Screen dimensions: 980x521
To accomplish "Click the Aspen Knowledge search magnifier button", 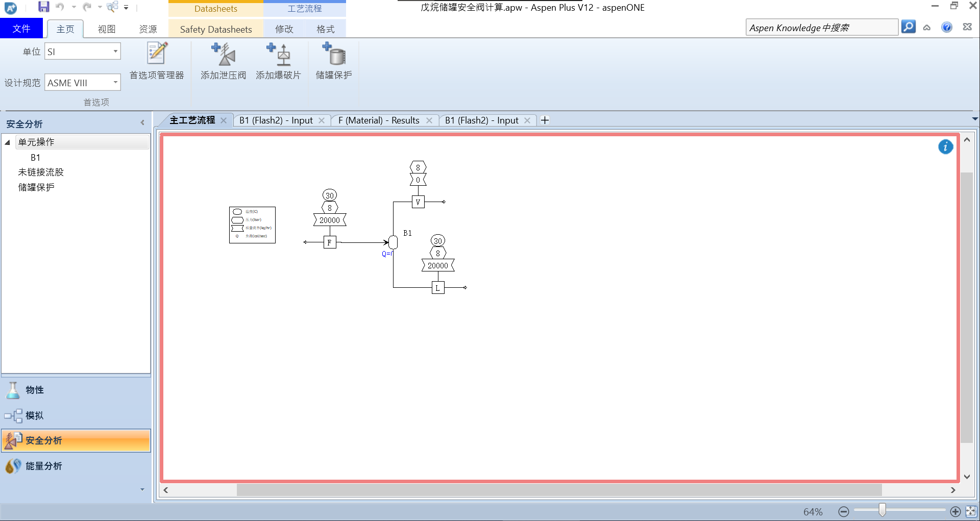I will point(909,27).
